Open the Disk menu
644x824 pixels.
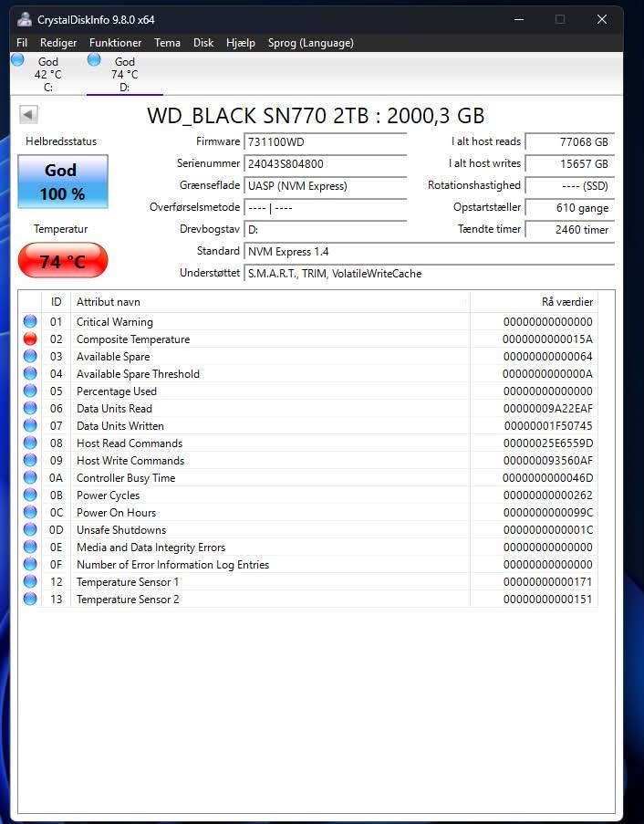tap(203, 43)
